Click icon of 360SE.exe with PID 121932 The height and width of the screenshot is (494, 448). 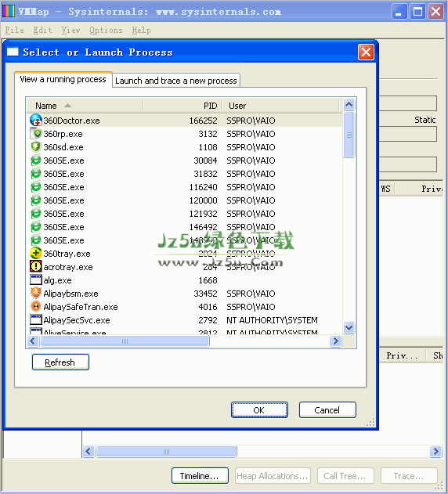(x=36, y=213)
